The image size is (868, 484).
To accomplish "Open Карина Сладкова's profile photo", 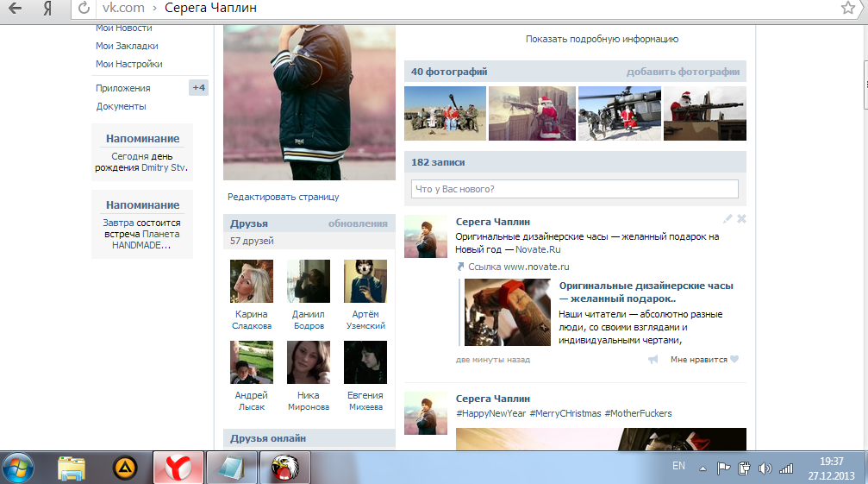I will (x=252, y=281).
